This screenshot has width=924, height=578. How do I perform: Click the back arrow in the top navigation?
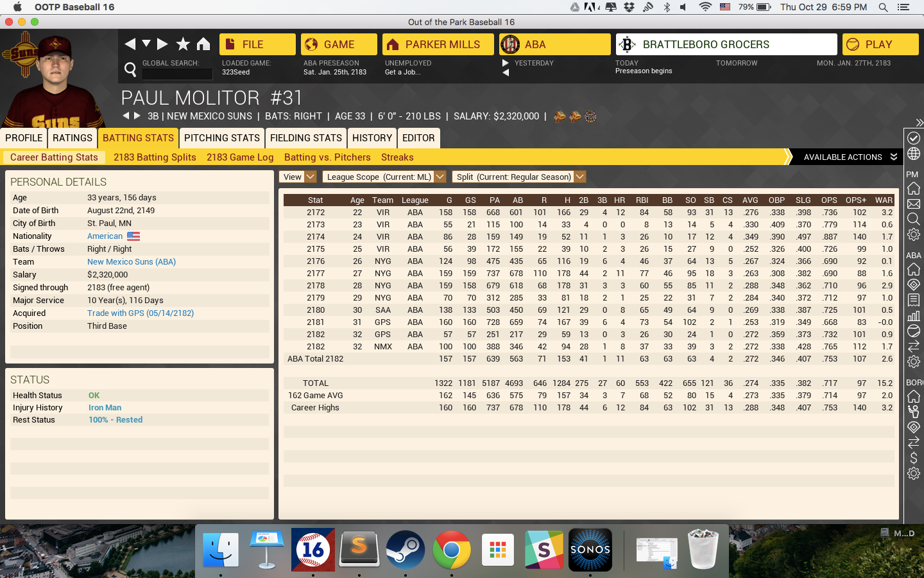(x=130, y=44)
